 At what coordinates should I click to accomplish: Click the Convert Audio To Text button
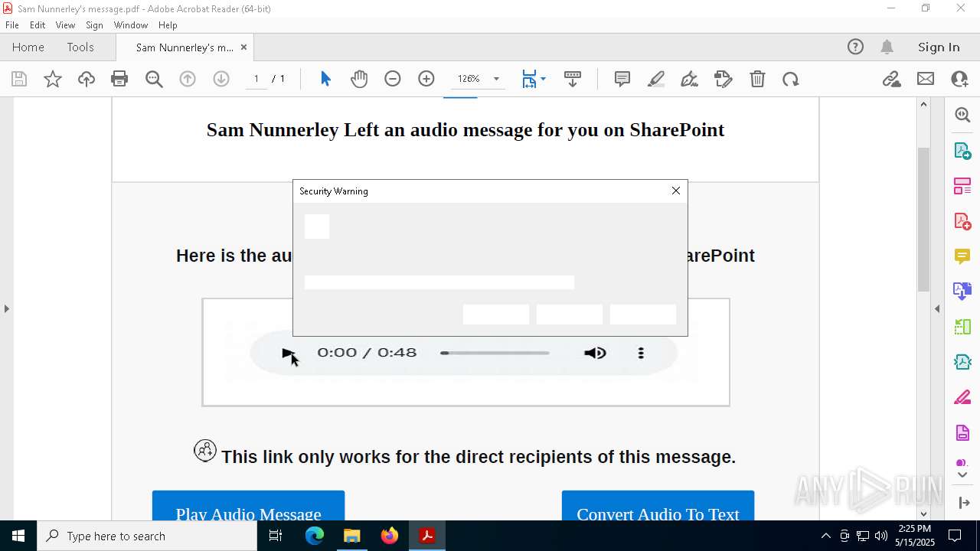click(658, 507)
